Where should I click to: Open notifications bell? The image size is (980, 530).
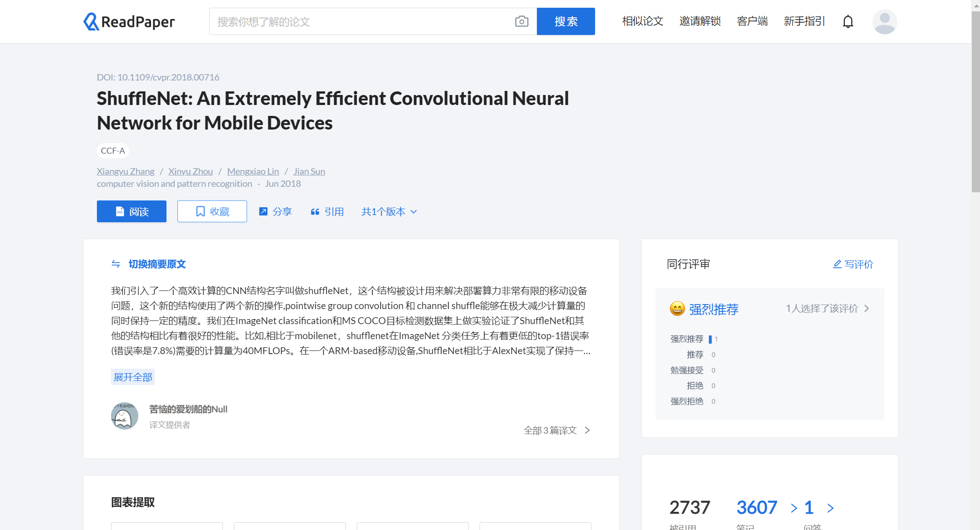click(848, 21)
